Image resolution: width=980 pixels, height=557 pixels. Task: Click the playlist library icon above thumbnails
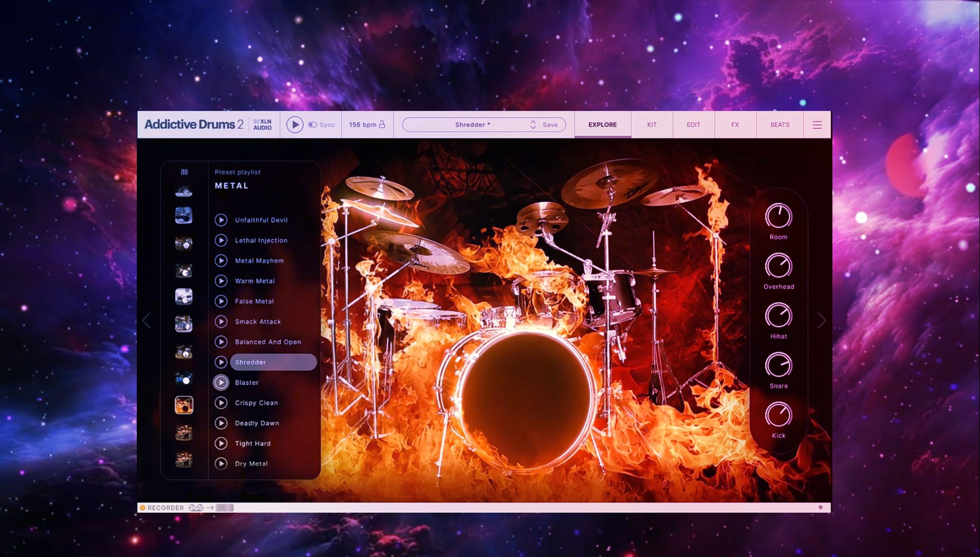(x=184, y=172)
